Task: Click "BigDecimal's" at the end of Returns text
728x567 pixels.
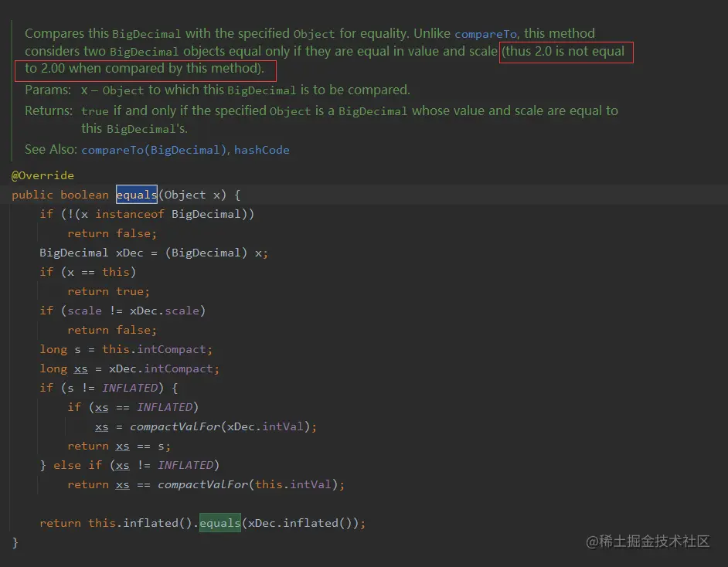Action: click(x=146, y=129)
